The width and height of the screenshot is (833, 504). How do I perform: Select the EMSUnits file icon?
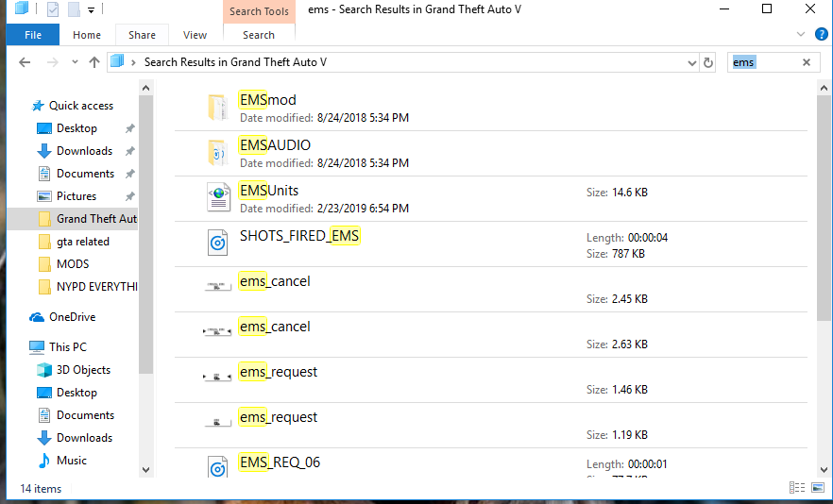pyautogui.click(x=218, y=197)
